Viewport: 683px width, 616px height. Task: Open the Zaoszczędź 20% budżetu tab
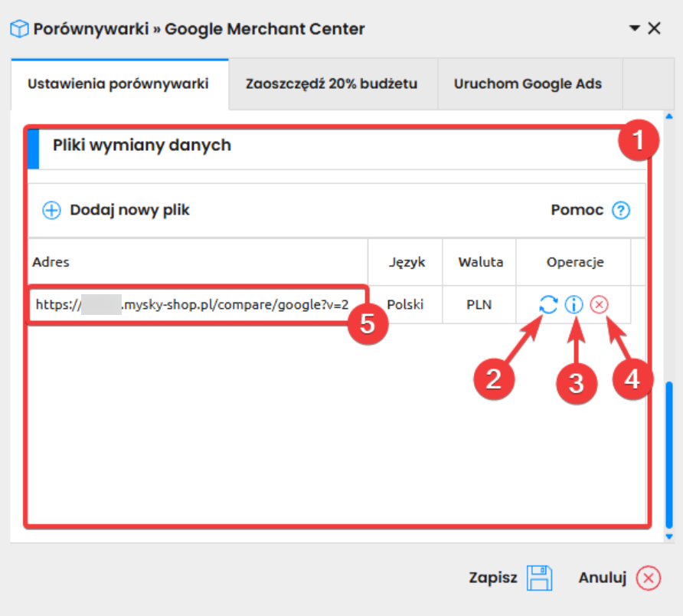[x=333, y=84]
